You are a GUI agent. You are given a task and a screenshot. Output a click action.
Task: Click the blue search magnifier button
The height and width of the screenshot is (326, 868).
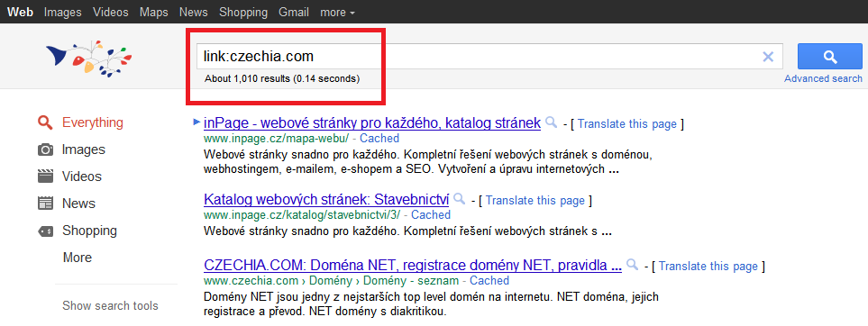(x=830, y=57)
